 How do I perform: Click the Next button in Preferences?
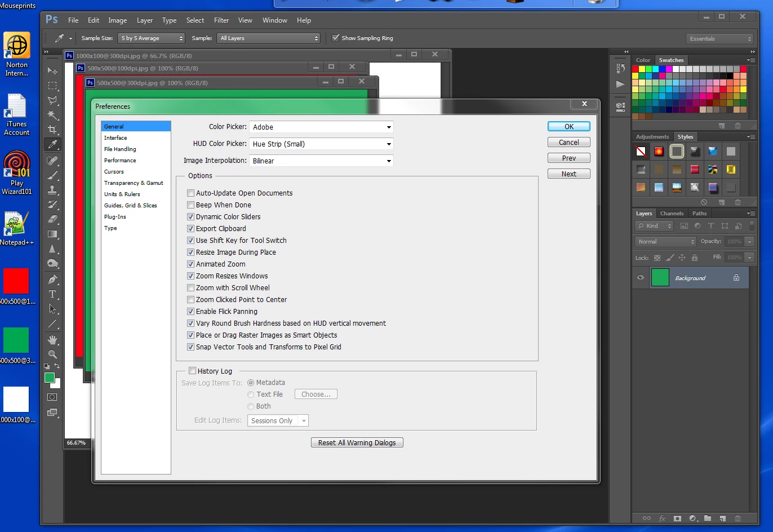569,174
